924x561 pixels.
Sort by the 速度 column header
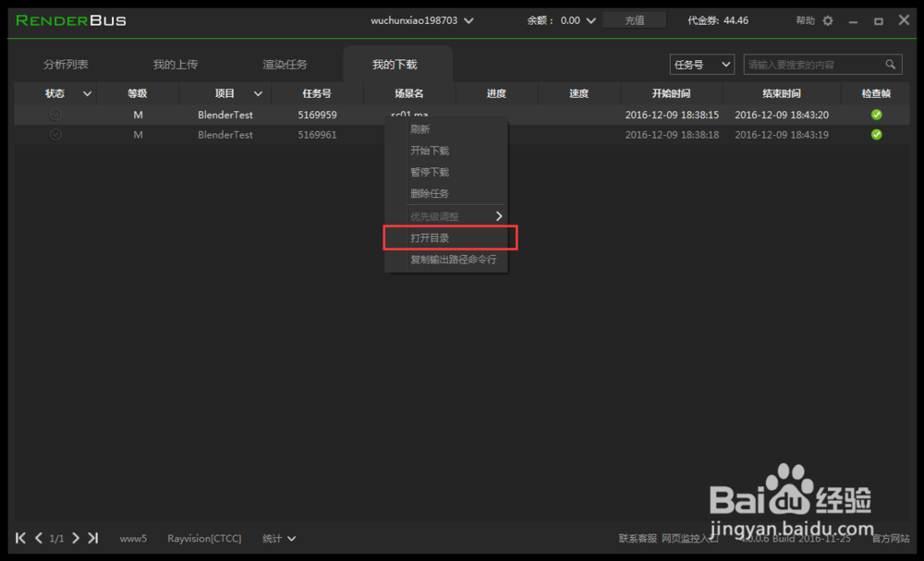[578, 93]
